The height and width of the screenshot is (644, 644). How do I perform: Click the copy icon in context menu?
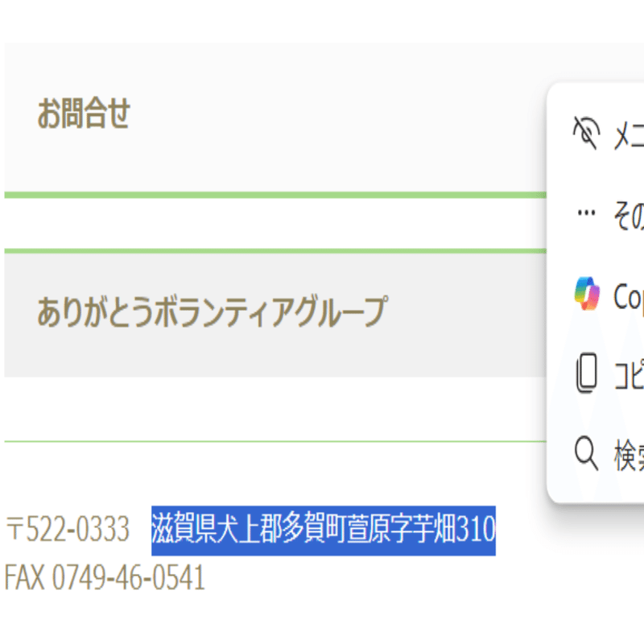click(x=587, y=374)
